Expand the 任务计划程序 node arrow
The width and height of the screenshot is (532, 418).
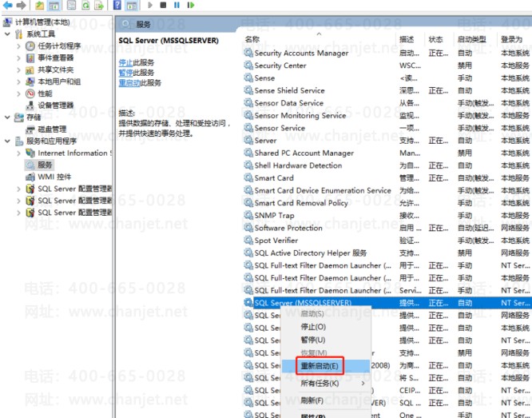tap(19, 46)
